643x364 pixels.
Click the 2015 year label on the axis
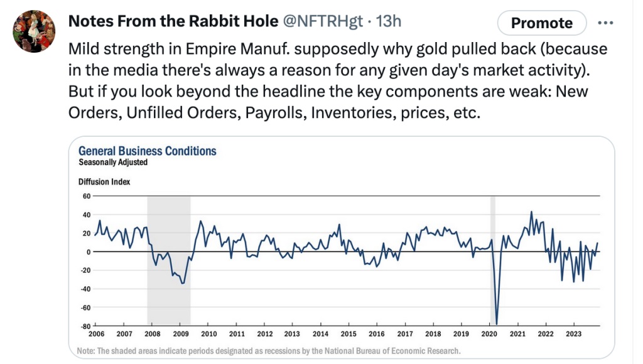[349, 334]
